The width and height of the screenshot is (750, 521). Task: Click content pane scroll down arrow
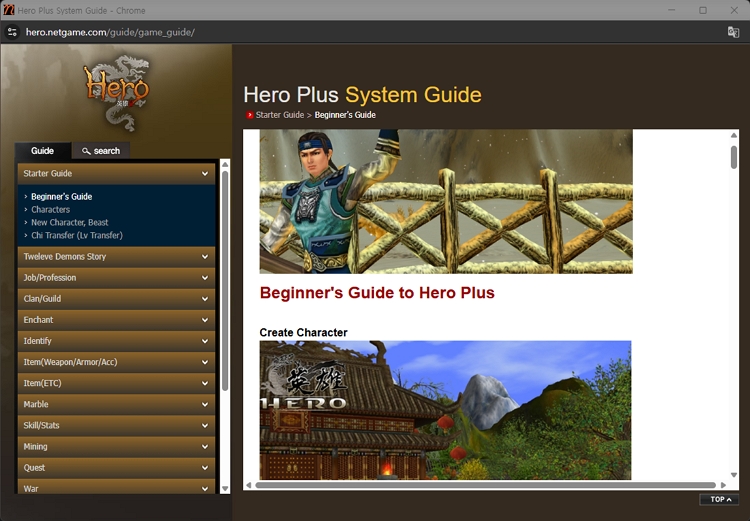[734, 475]
